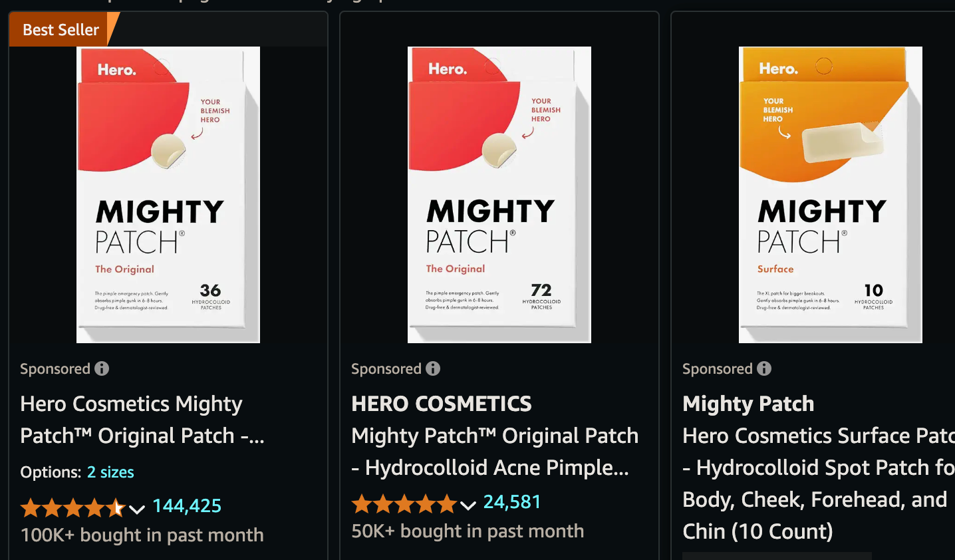Click the 144,425 review count link
Screen dimensions: 955x560
tap(187, 505)
